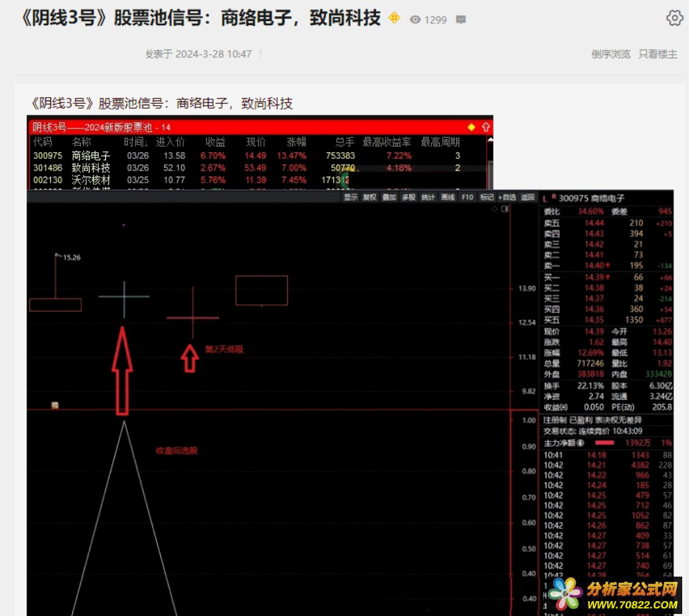Click the 现价 column header
The height and width of the screenshot is (616, 689).
pos(256,142)
